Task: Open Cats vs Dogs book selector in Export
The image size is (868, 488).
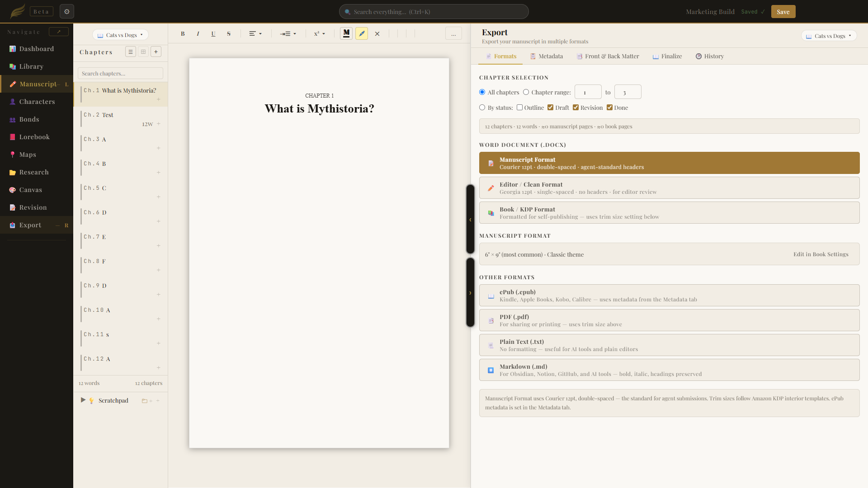Action: coord(829,36)
